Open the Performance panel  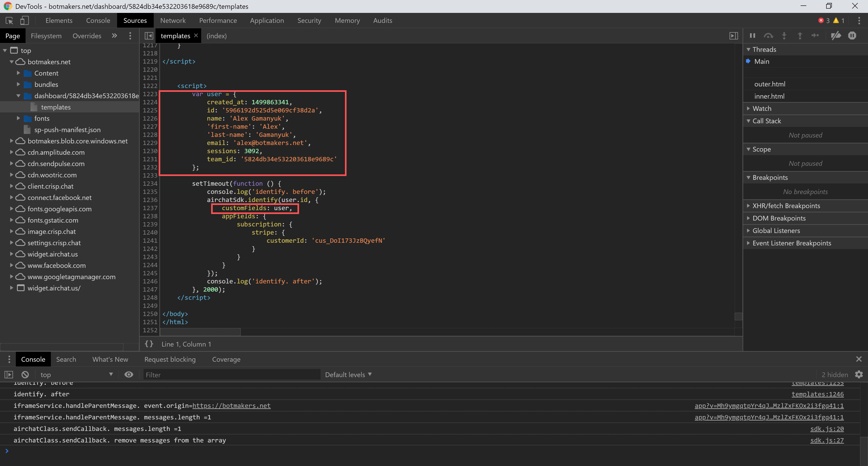pyautogui.click(x=218, y=21)
